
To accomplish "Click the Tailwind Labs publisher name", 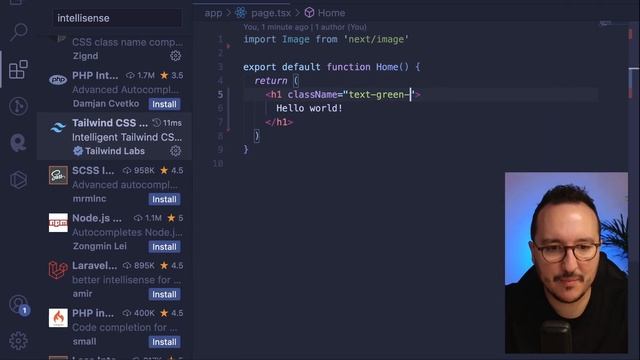I will point(115,151).
